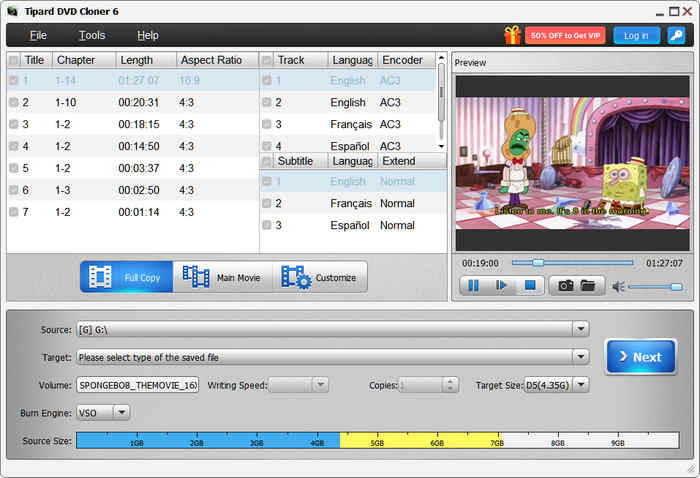This screenshot has width=700, height=478.
Task: Click the Tipard DVD Cloner app icon
Action: point(13,11)
